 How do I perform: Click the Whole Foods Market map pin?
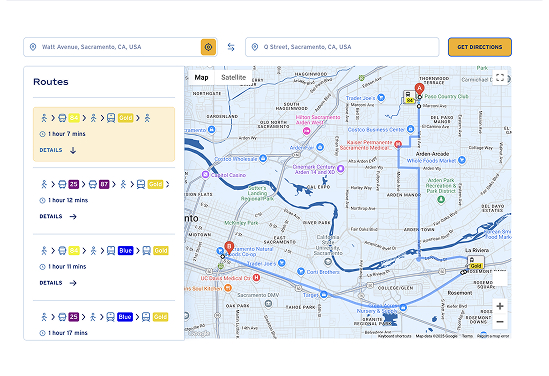click(x=462, y=160)
